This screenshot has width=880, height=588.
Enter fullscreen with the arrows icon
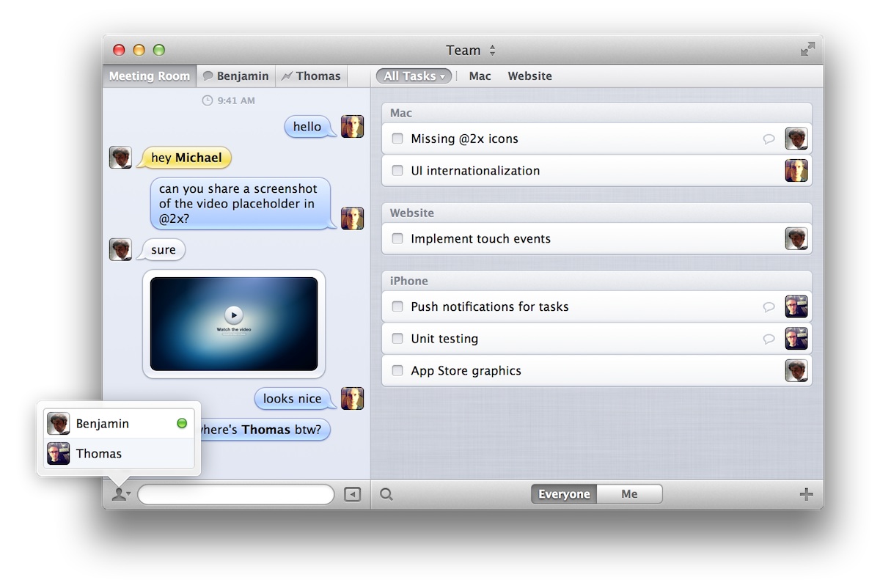pos(807,50)
